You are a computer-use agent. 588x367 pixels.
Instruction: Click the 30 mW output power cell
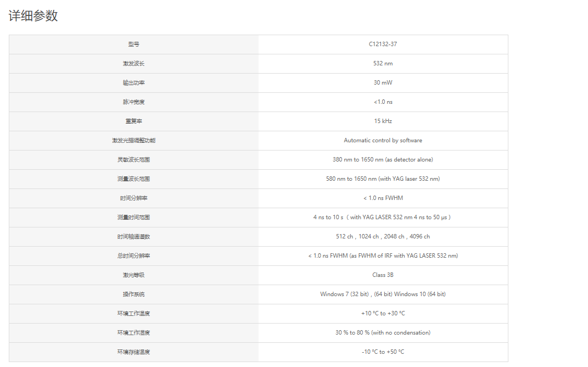[383, 82]
